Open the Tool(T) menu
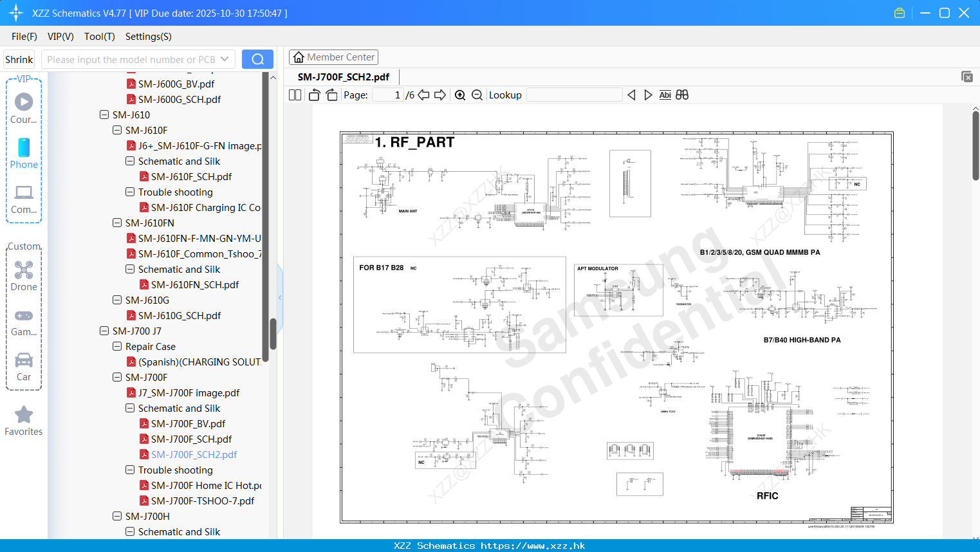This screenshot has height=552, width=980. [100, 37]
